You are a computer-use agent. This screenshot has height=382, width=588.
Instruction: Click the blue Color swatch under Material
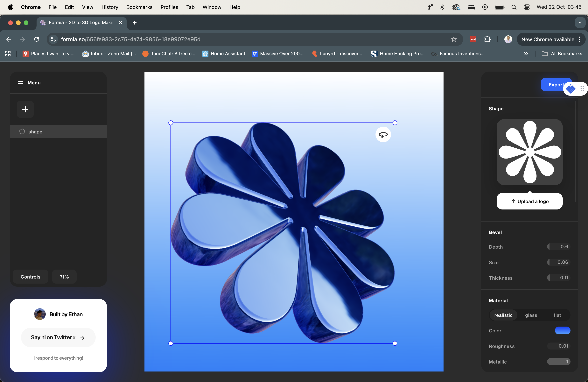pyautogui.click(x=563, y=331)
